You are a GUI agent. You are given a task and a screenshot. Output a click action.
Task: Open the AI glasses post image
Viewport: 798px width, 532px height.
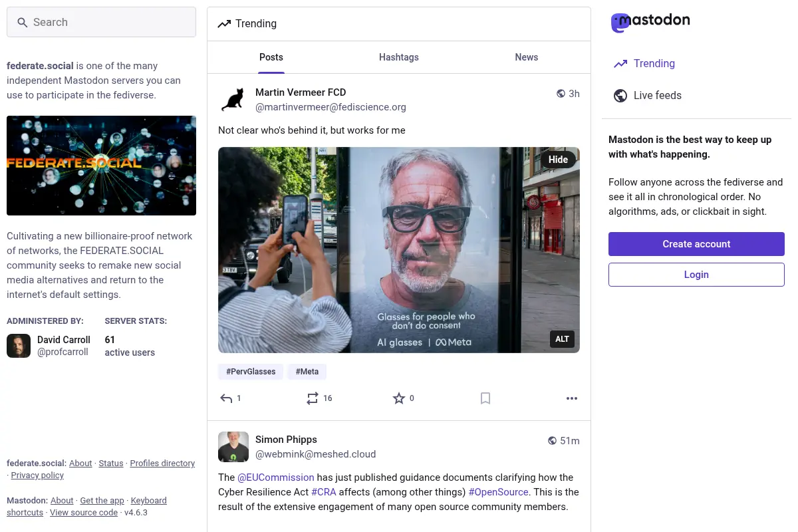pos(399,250)
